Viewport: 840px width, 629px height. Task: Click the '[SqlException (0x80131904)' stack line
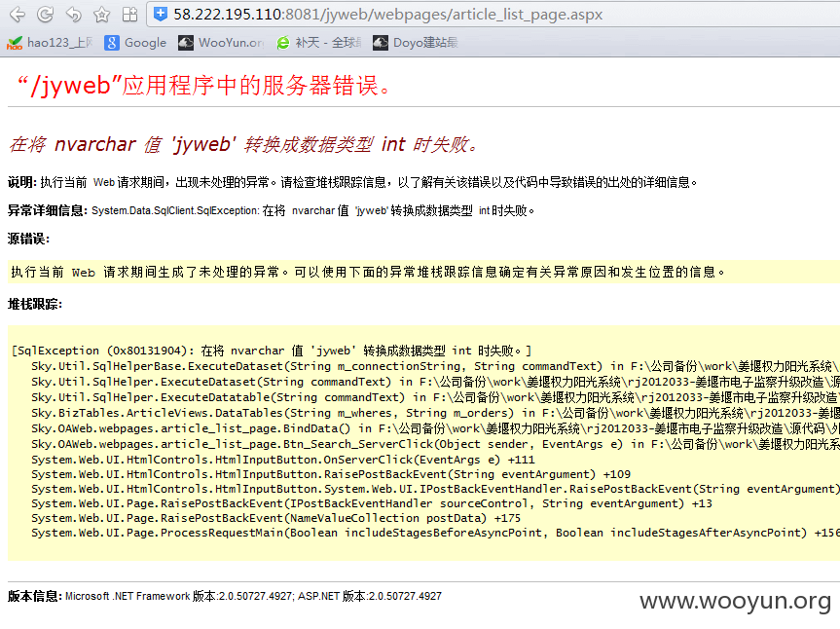tap(271, 351)
